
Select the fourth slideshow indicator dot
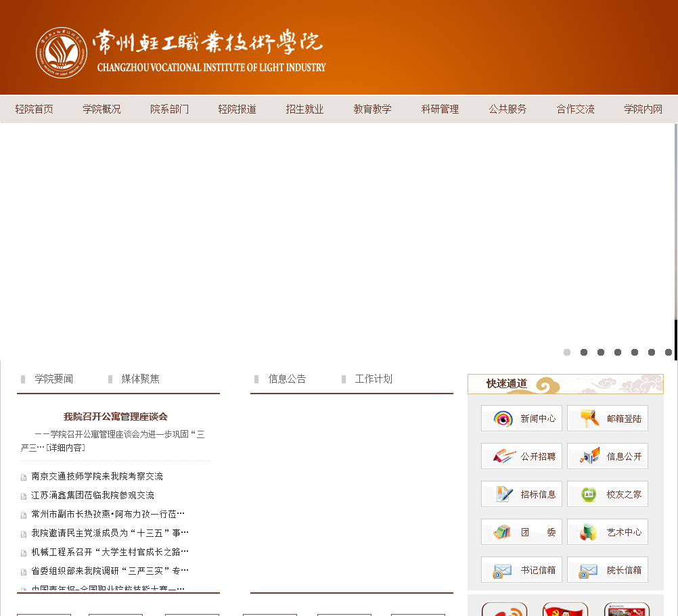618,352
